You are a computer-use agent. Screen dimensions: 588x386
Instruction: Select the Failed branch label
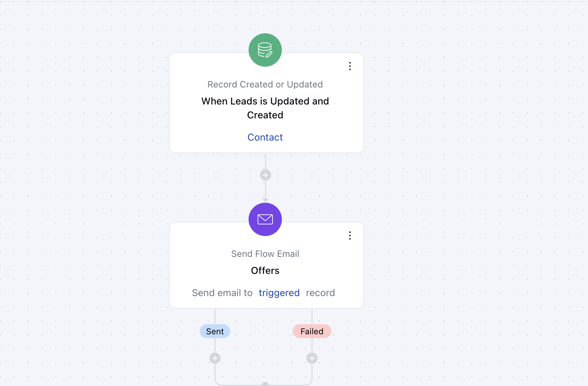pyautogui.click(x=312, y=331)
